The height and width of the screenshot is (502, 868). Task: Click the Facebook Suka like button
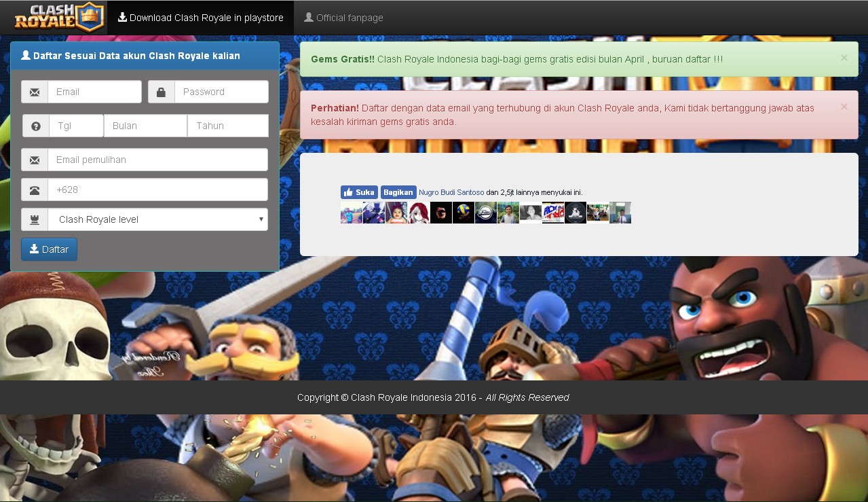[x=359, y=192]
